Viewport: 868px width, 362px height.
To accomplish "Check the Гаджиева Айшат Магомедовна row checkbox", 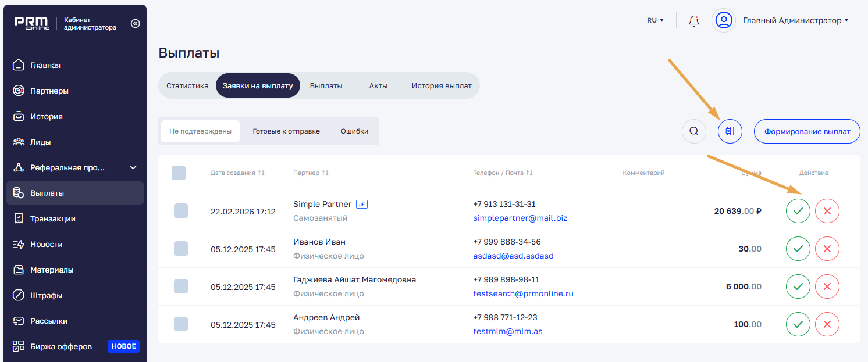I will click(x=181, y=286).
